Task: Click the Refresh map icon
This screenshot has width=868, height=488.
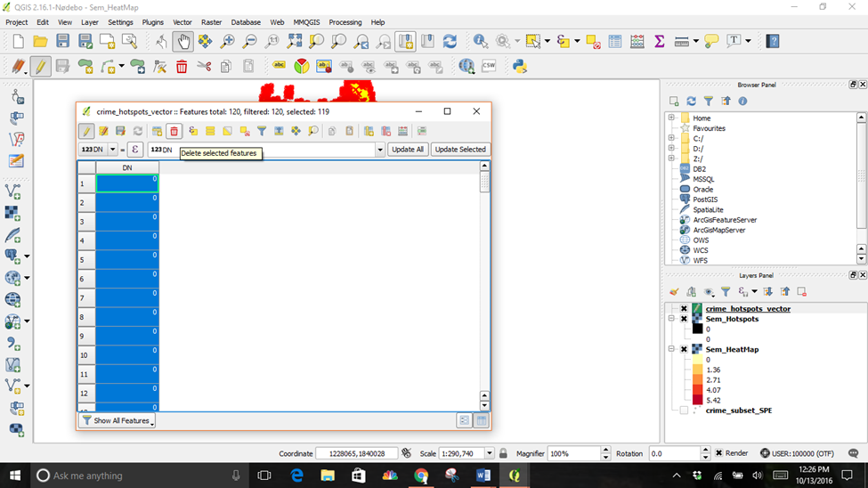Action: point(450,41)
